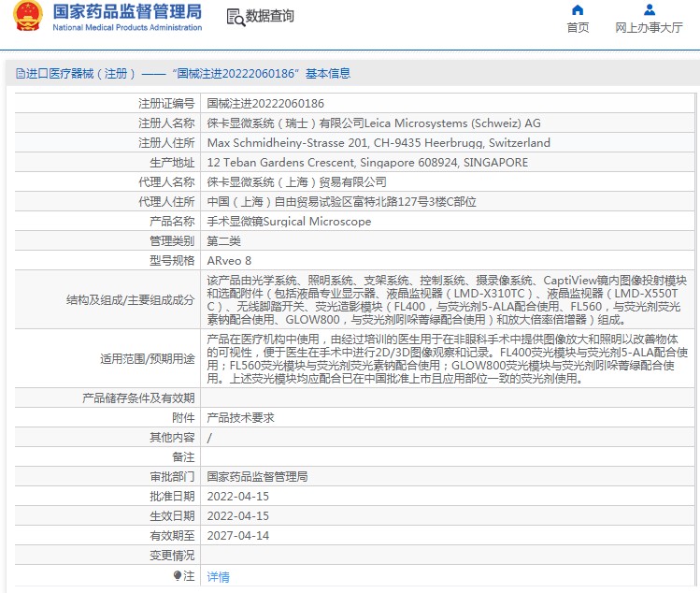Click 国家药品监督管理局 site title
The width and height of the screenshot is (700, 593).
click(127, 11)
